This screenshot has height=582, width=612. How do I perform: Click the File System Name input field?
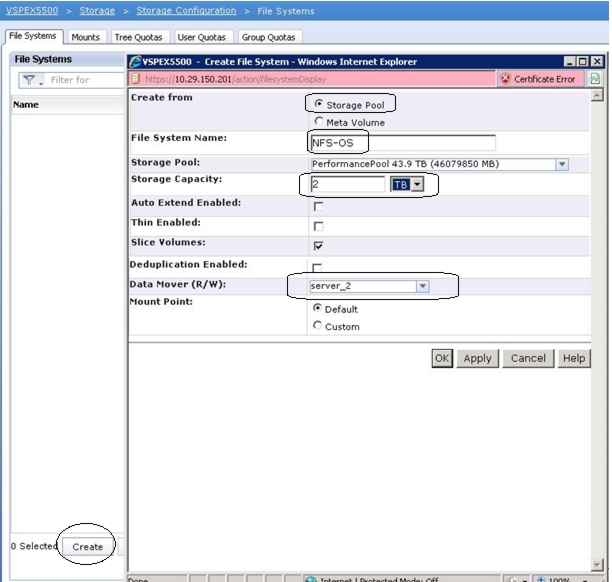pos(403,143)
